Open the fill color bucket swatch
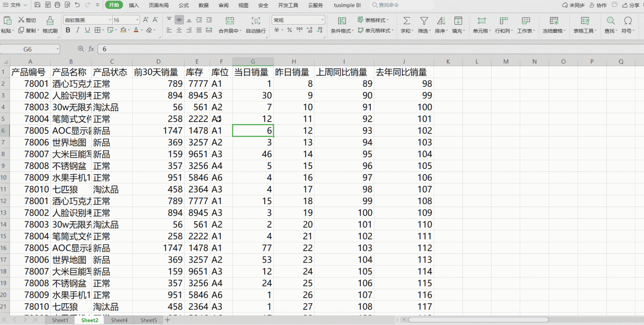The image size is (644, 325). [123, 30]
